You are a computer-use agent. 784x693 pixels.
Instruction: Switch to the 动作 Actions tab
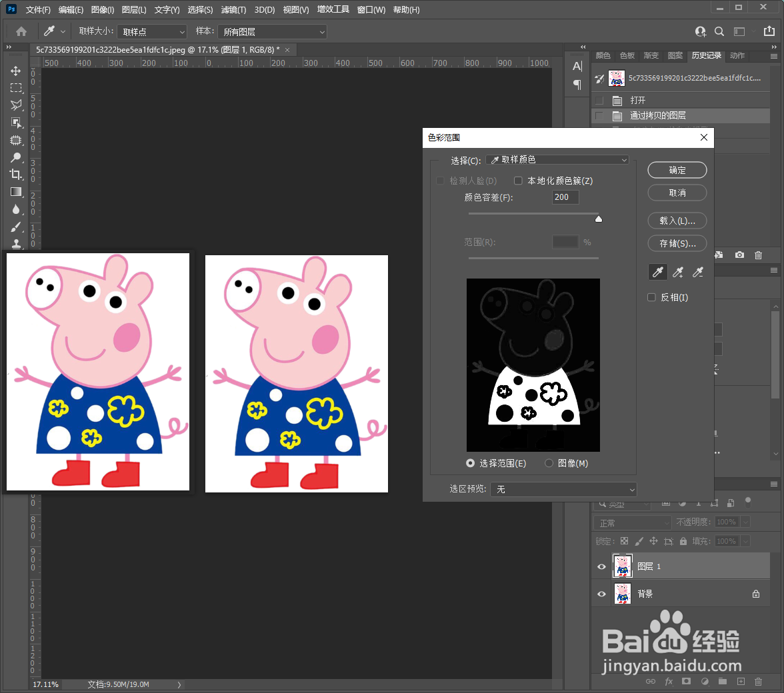(x=737, y=55)
